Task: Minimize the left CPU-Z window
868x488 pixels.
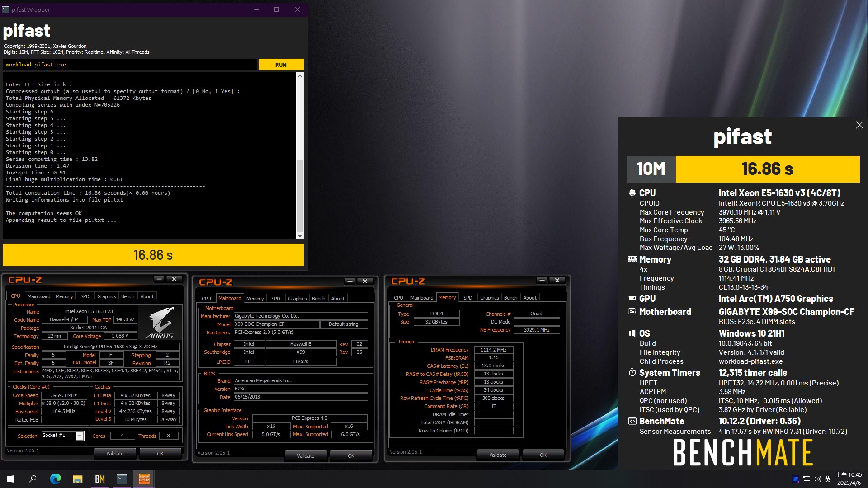Action: pyautogui.click(x=159, y=279)
